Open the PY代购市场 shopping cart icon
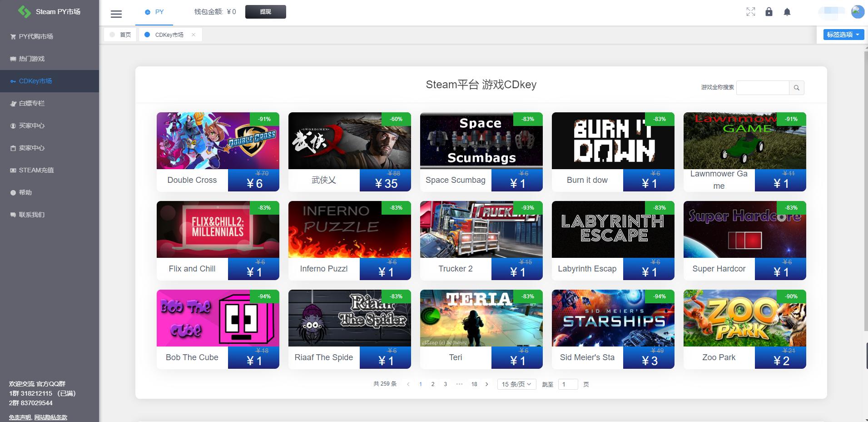 [12, 36]
